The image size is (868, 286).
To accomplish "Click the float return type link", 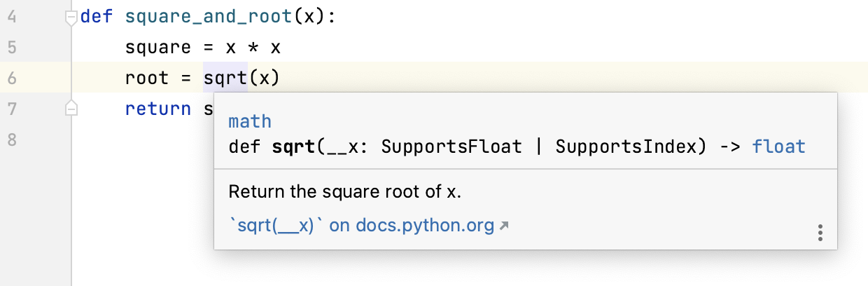I will [x=778, y=147].
